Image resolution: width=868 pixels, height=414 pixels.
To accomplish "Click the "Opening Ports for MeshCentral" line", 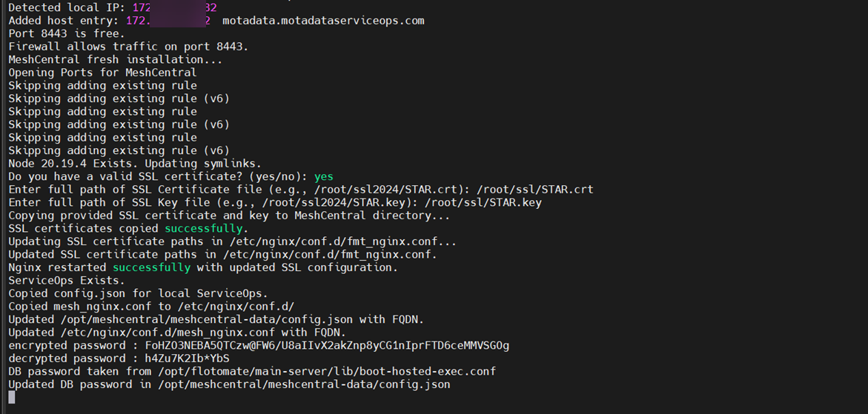I will click(x=102, y=73).
